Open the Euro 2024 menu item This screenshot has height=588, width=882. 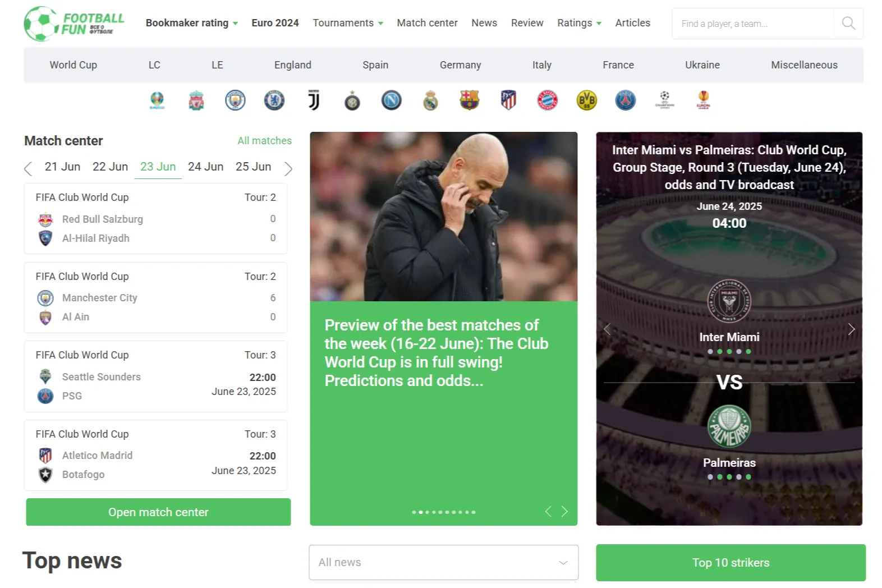tap(275, 23)
